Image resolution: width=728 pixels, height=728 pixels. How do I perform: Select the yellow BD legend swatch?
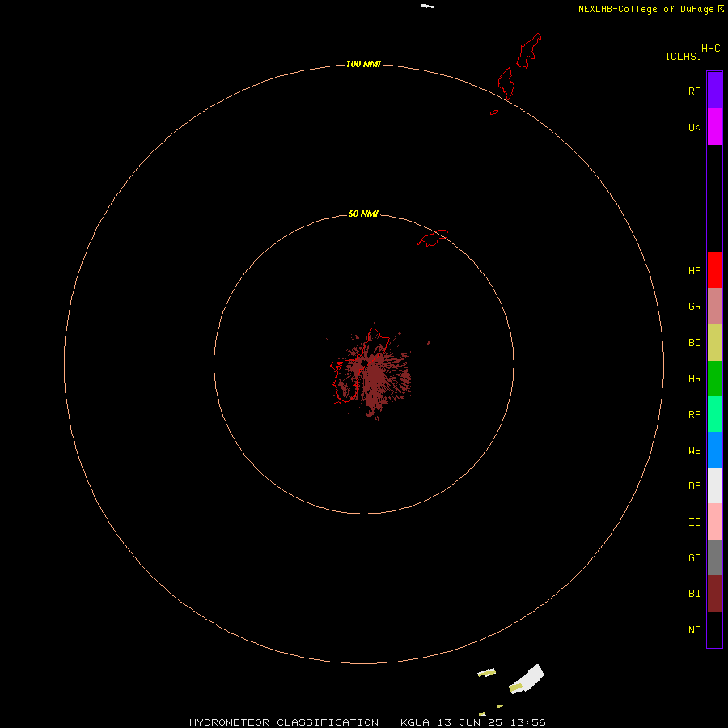click(x=714, y=343)
